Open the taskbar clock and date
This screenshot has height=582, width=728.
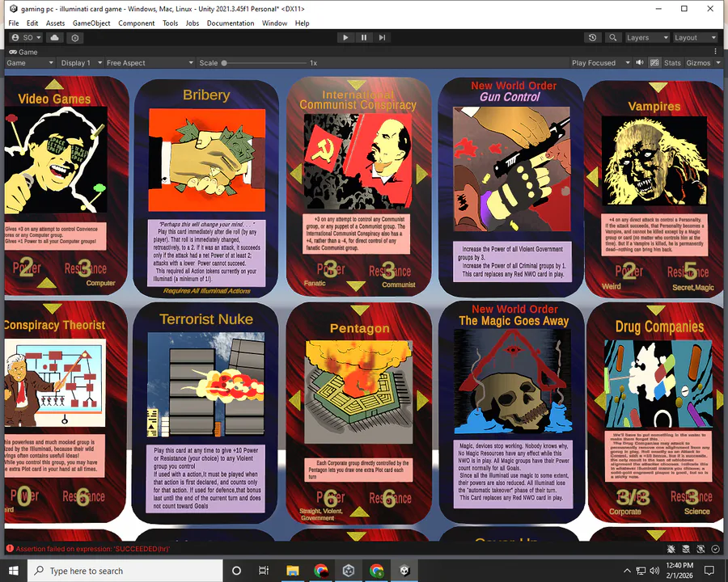[679, 571]
